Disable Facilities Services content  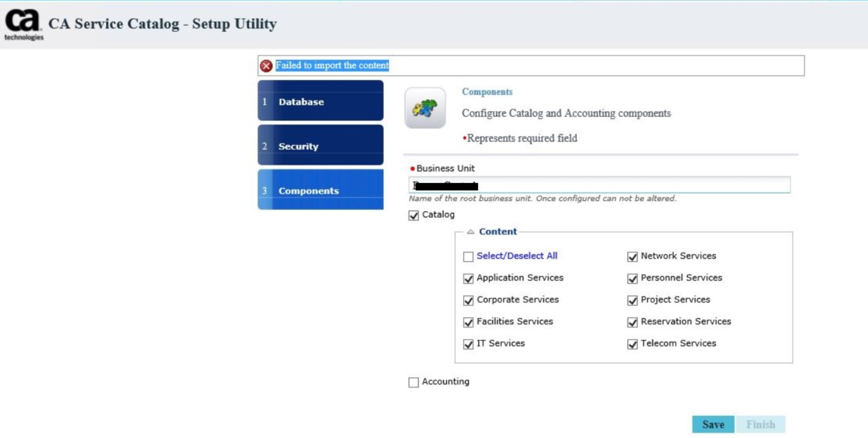468,322
